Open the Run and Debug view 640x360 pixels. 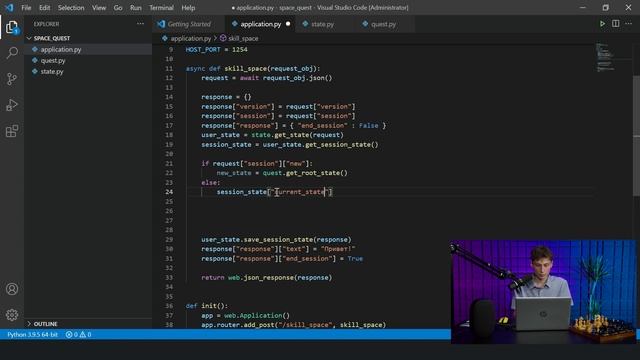coord(12,105)
